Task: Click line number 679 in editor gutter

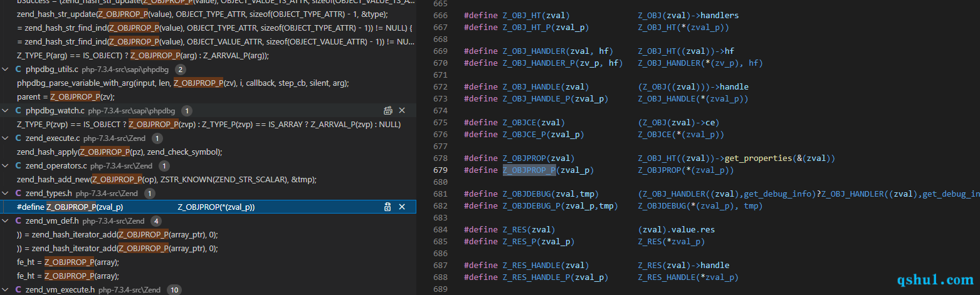Action: pyautogui.click(x=440, y=170)
